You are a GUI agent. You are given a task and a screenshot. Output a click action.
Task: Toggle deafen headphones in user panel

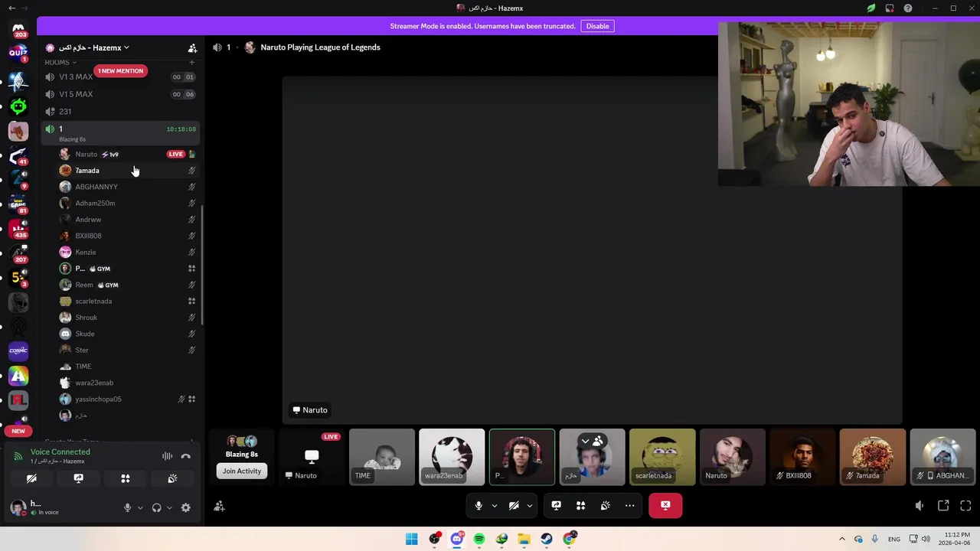tap(157, 507)
